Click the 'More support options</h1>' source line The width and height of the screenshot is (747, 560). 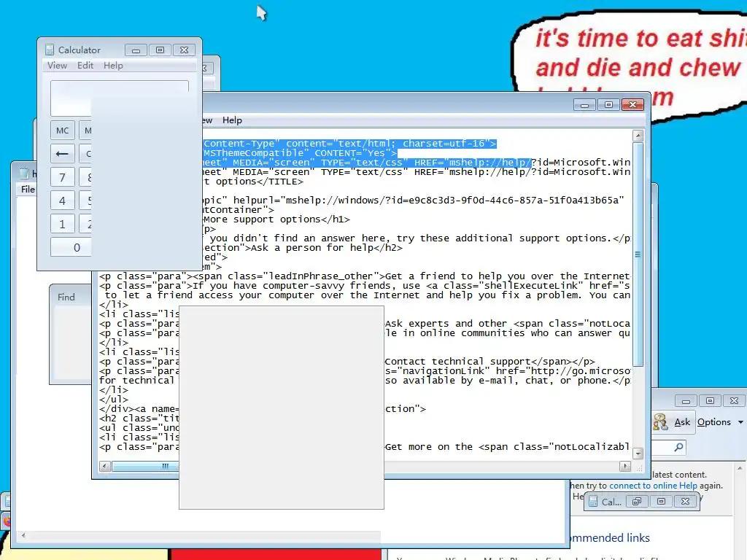(x=276, y=219)
